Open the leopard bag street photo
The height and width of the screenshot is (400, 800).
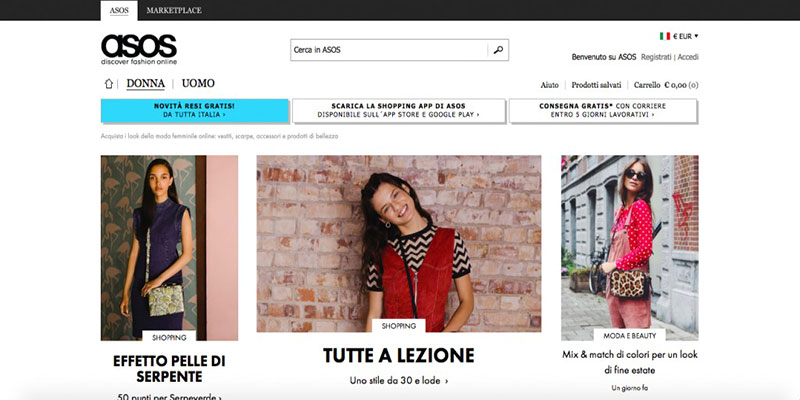pyautogui.click(x=630, y=247)
